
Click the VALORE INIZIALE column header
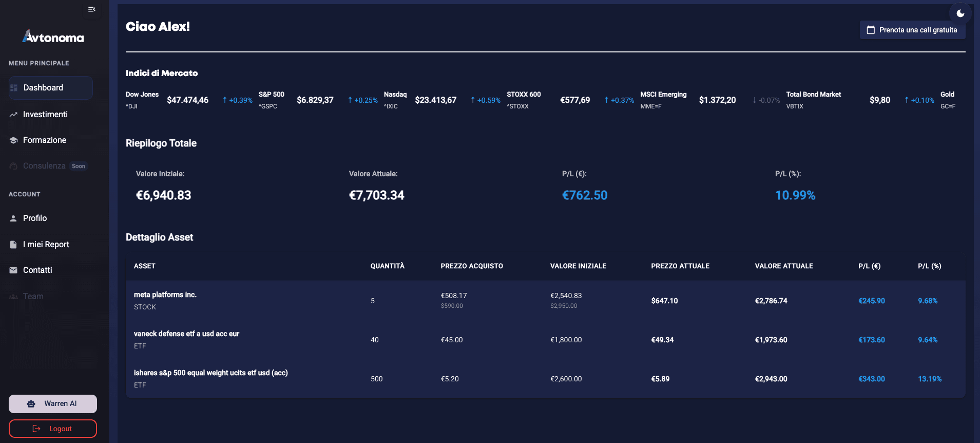pos(579,266)
